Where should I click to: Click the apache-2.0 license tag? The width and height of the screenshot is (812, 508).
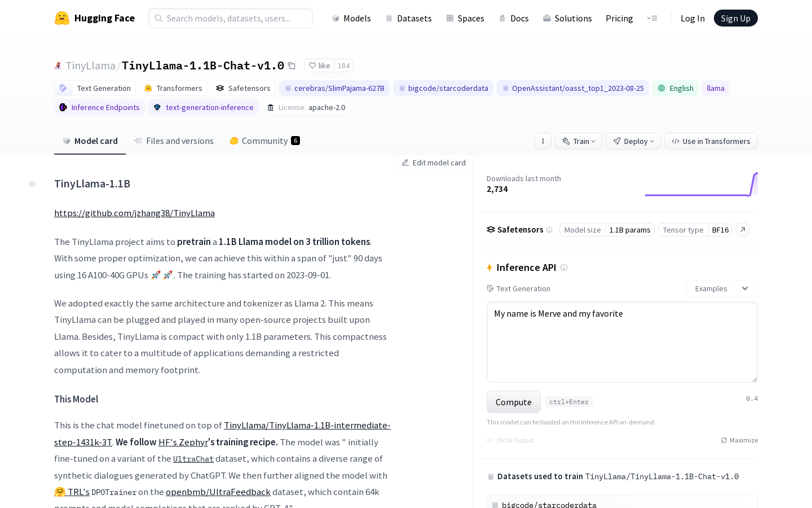click(306, 107)
